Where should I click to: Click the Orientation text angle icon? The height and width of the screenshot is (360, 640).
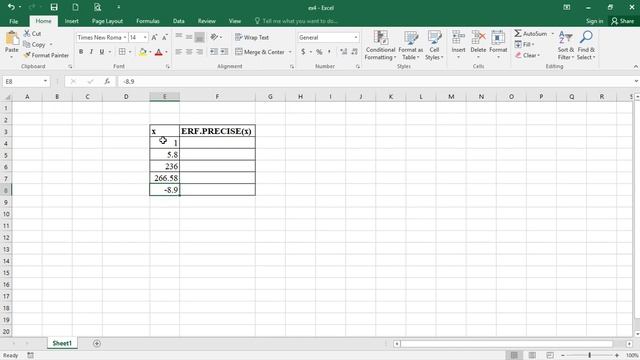(214, 37)
